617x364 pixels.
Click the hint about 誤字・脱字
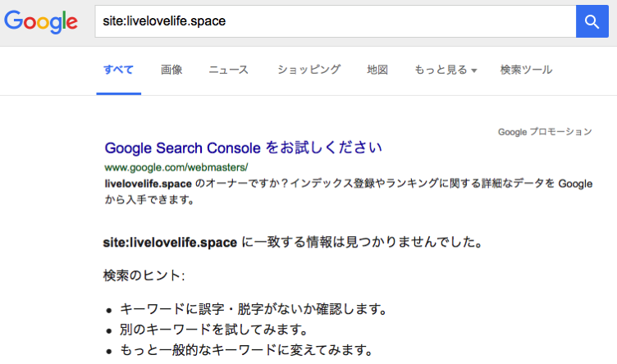tap(254, 309)
